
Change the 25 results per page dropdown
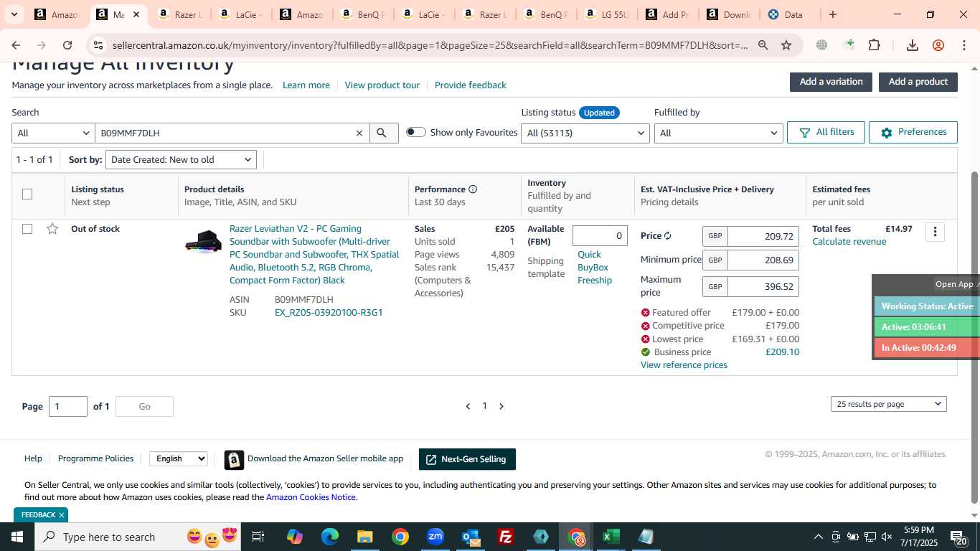(x=889, y=404)
